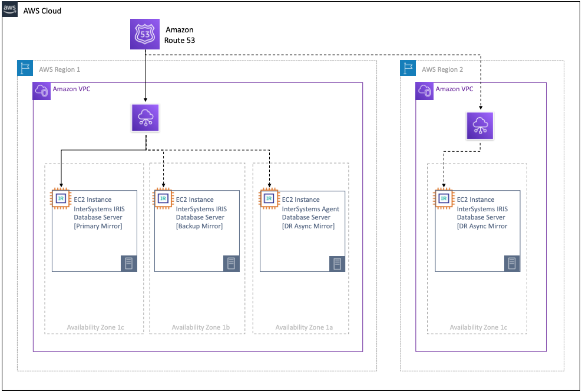The image size is (582, 392).
Task: Select the server icon in the Primary Mirror box
Action: [x=128, y=264]
